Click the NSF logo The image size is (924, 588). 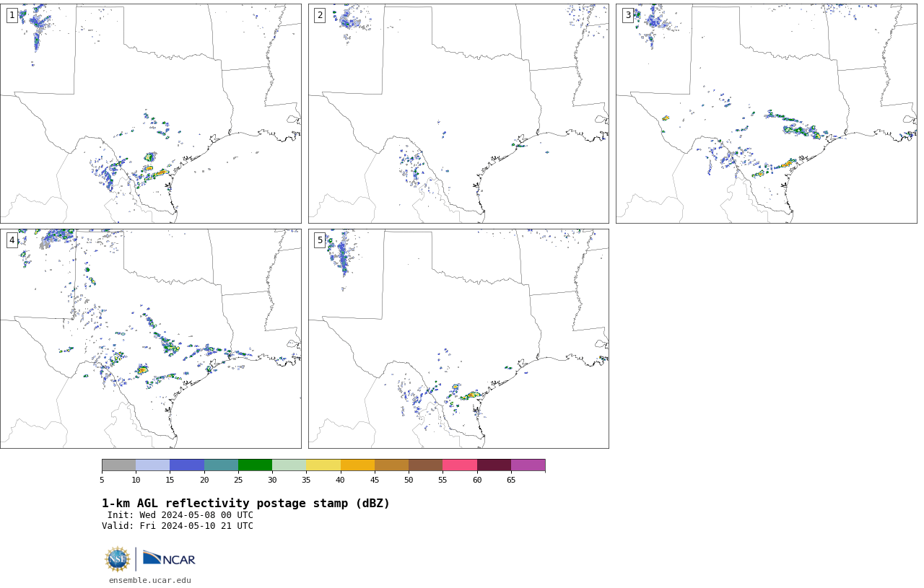(x=118, y=559)
